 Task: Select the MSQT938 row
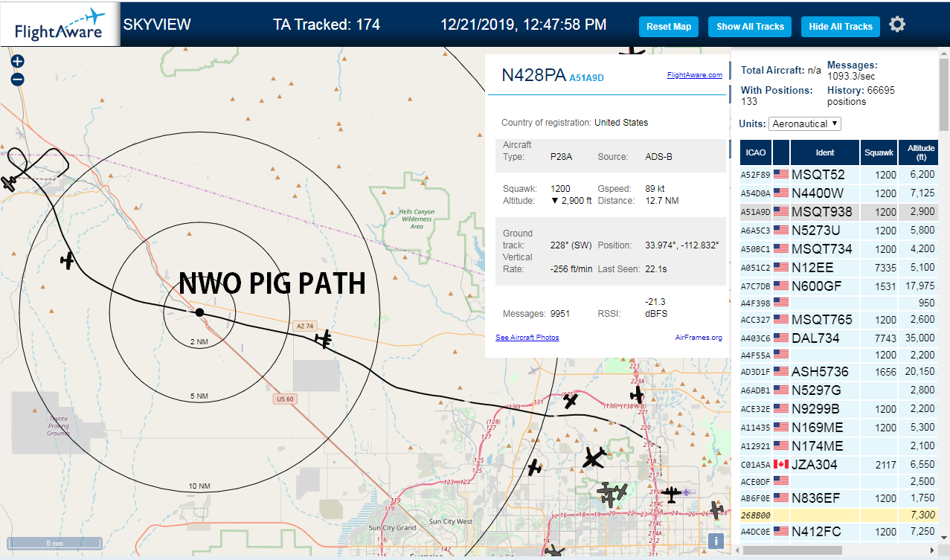839,211
